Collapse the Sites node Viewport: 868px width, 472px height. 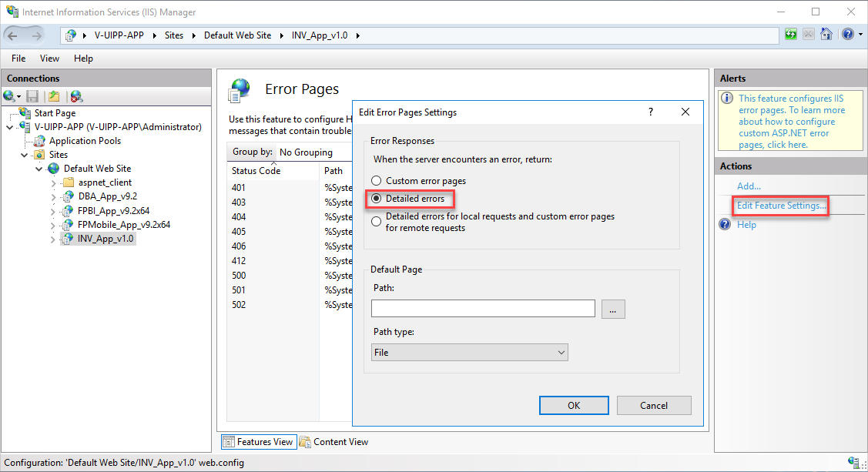(25, 155)
